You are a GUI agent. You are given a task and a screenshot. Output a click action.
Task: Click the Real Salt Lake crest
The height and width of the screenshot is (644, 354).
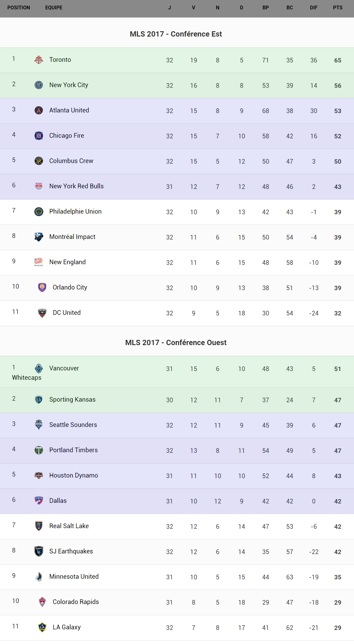(x=39, y=526)
